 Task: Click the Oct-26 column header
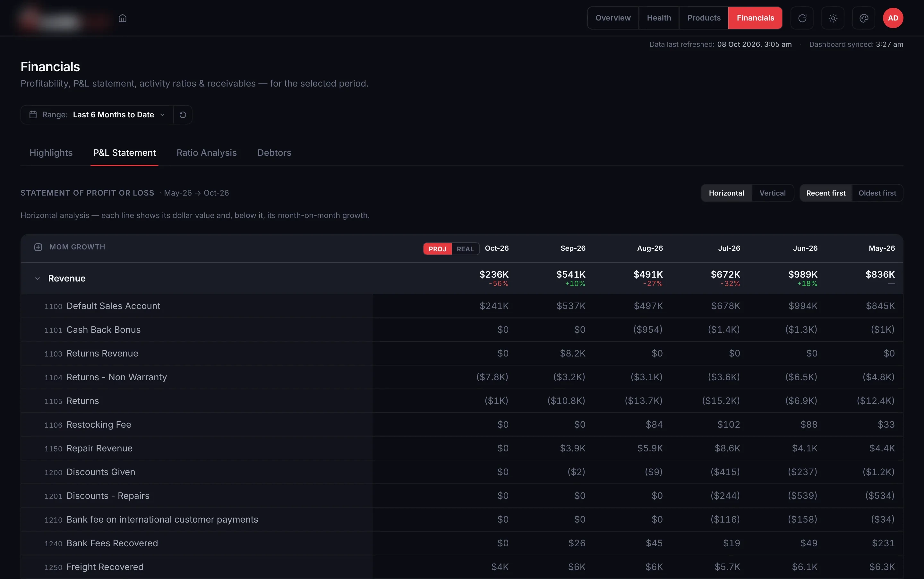click(x=497, y=248)
